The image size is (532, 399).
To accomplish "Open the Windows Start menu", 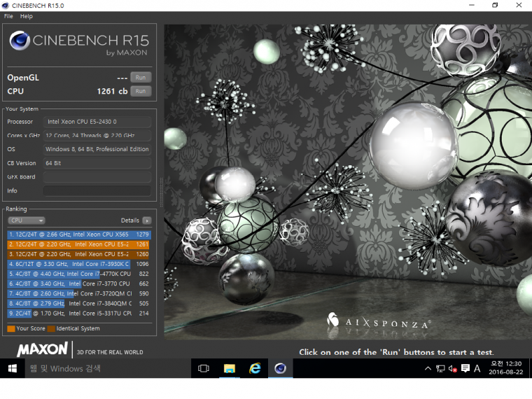I will point(12,368).
